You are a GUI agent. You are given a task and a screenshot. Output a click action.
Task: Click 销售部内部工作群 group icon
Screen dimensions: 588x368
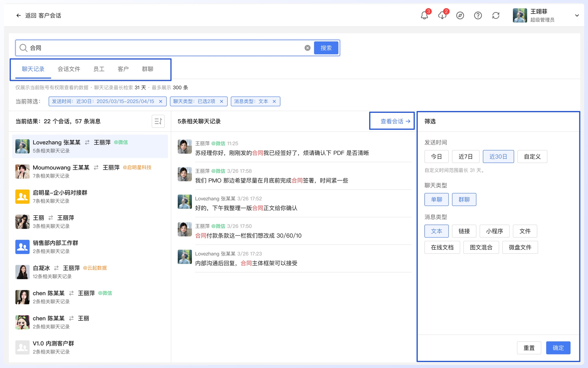click(x=22, y=247)
